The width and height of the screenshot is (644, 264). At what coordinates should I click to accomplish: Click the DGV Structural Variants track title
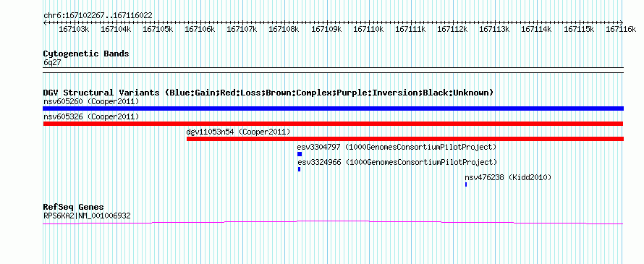pyautogui.click(x=268, y=93)
